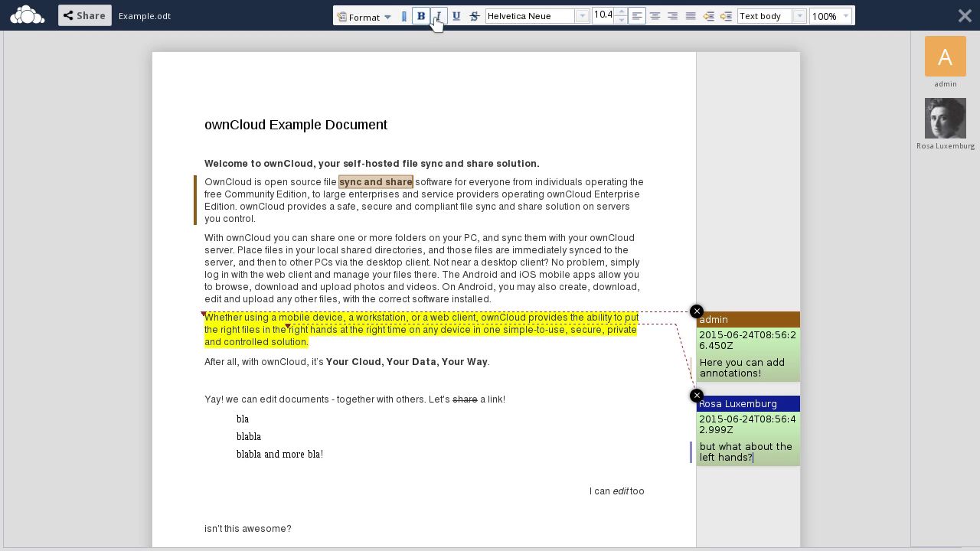Toggle underline formatting

456,16
